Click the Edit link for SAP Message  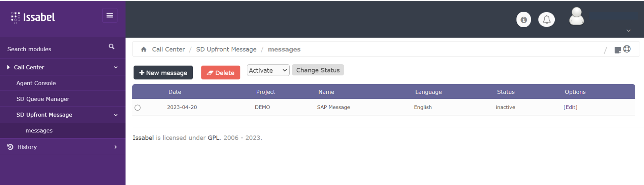(570, 107)
